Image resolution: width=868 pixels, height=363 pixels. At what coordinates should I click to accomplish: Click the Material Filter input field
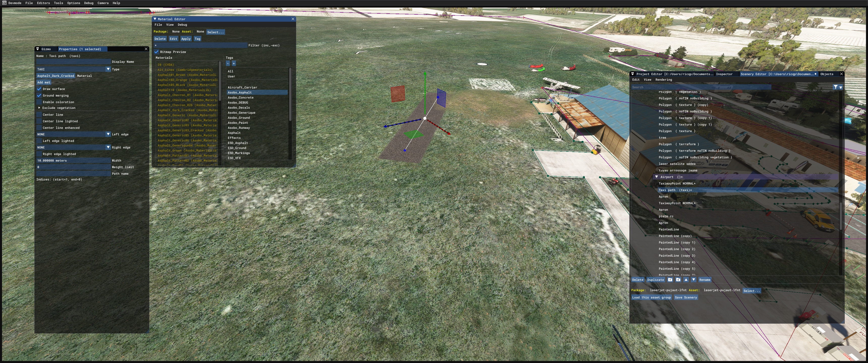pyautogui.click(x=201, y=45)
